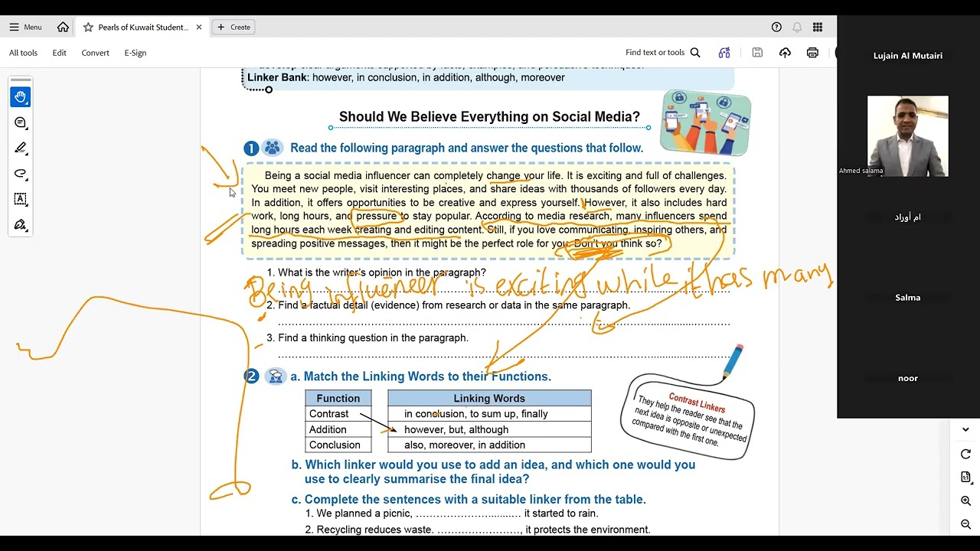Expand the page navigation chevron down
This screenshot has height=551, width=980.
tap(965, 429)
